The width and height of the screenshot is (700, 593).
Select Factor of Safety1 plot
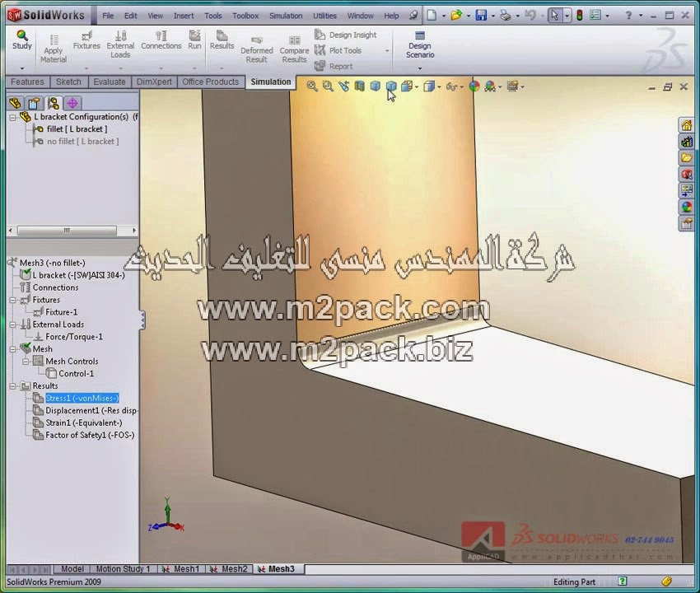click(x=90, y=435)
